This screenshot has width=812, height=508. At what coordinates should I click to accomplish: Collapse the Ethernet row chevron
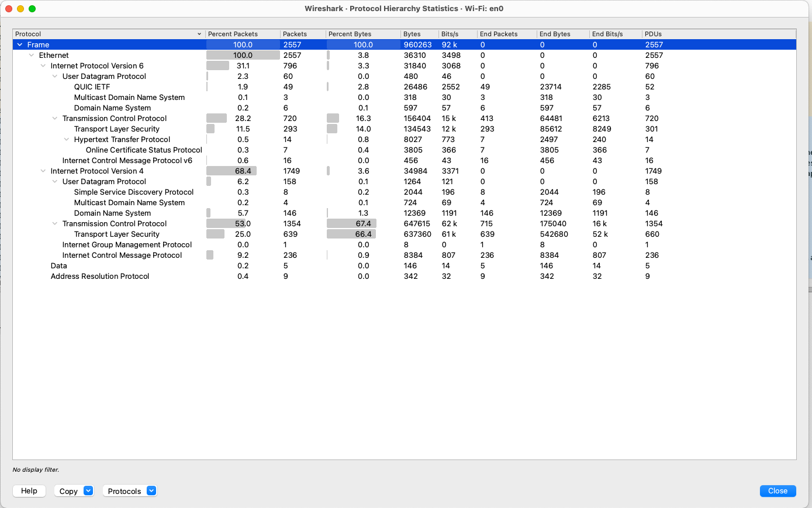(32, 56)
